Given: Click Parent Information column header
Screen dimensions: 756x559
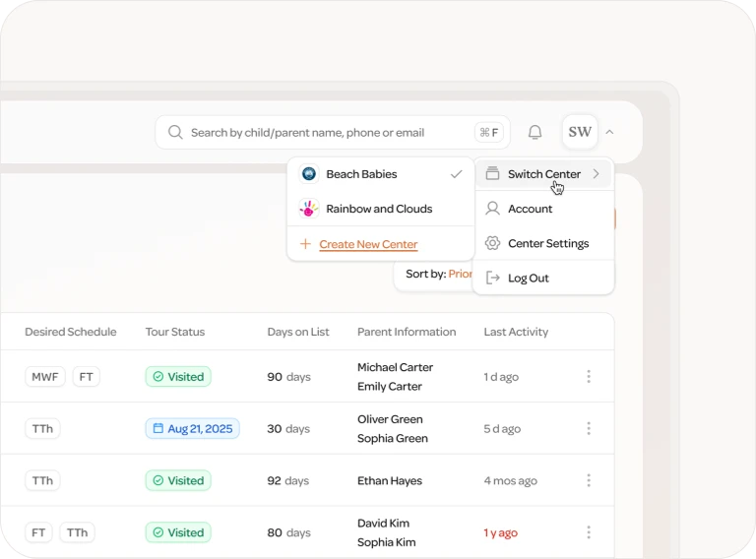Looking at the screenshot, I should pyautogui.click(x=407, y=332).
